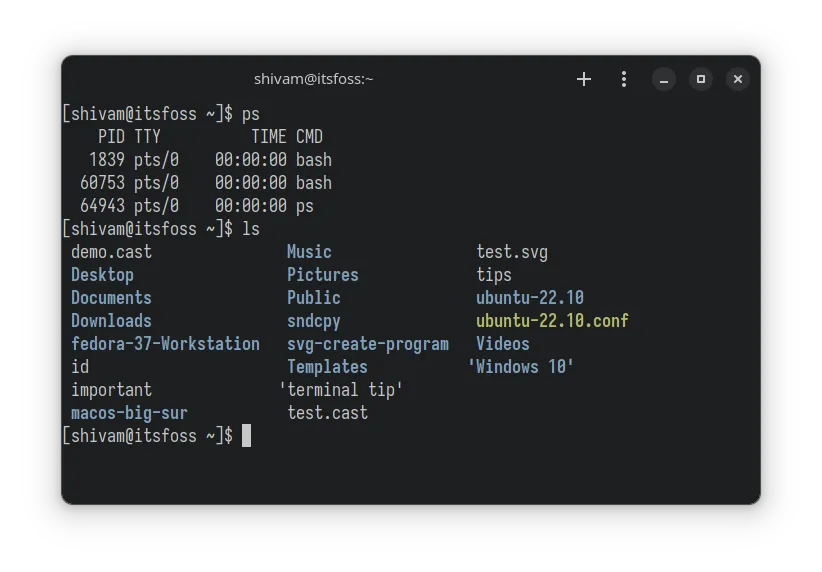Click the Desktop directory name in ls output
The height and width of the screenshot is (572, 822).
pos(102,275)
